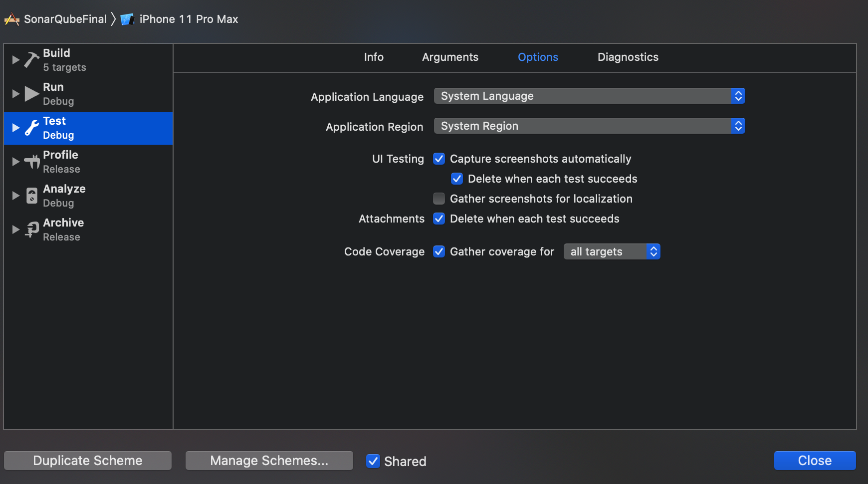The width and height of the screenshot is (868, 484).
Task: Open the Application Region dropdown
Action: coord(589,126)
